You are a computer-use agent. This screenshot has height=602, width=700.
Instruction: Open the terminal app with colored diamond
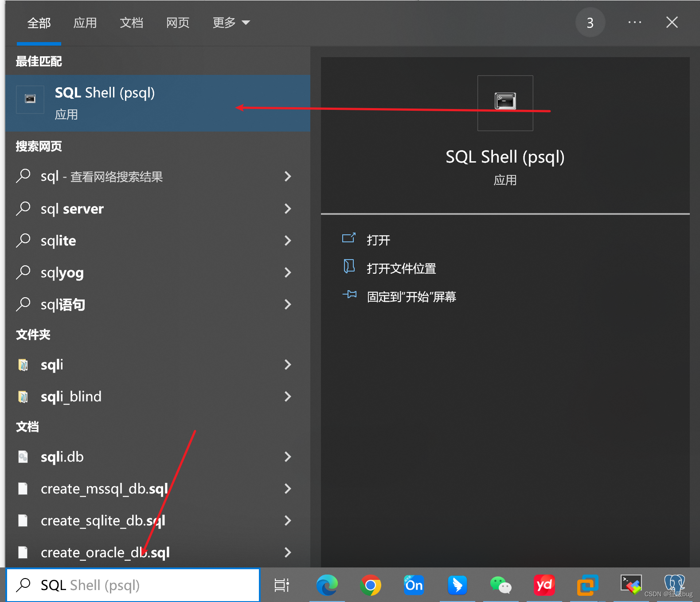coord(631,585)
